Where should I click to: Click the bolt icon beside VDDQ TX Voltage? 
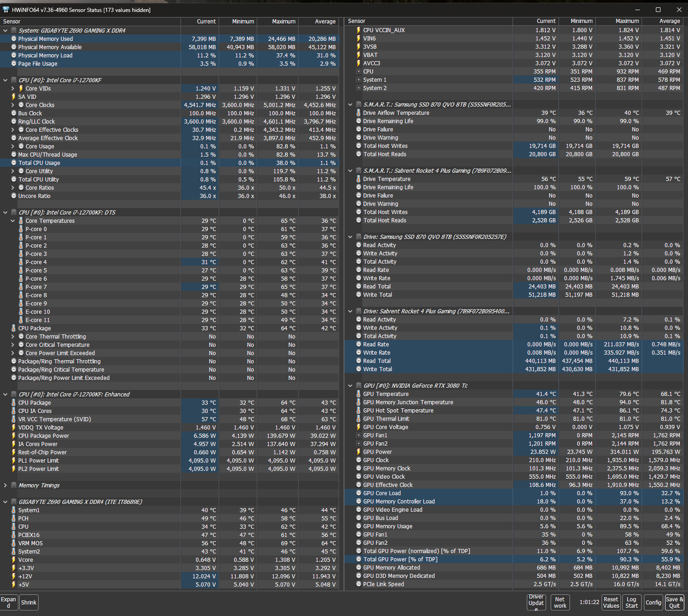pyautogui.click(x=14, y=428)
